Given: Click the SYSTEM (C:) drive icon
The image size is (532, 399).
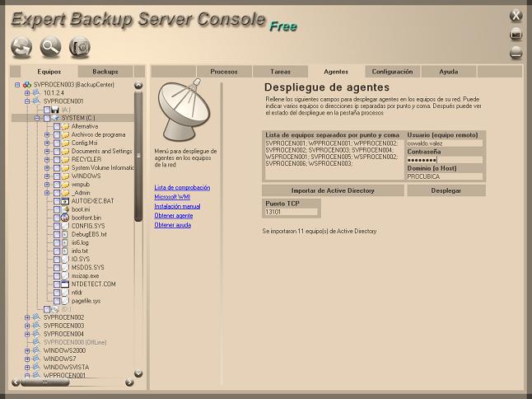Looking at the screenshot, I should tap(55, 118).
